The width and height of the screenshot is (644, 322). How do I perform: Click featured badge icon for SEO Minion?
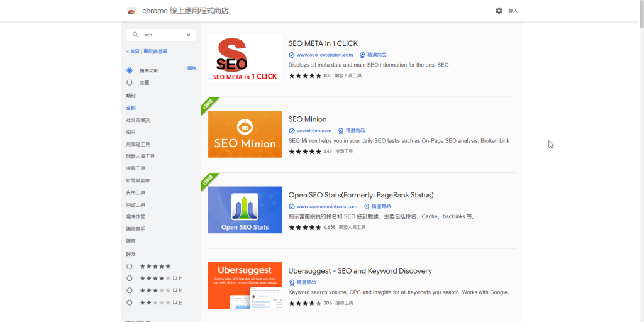340,131
